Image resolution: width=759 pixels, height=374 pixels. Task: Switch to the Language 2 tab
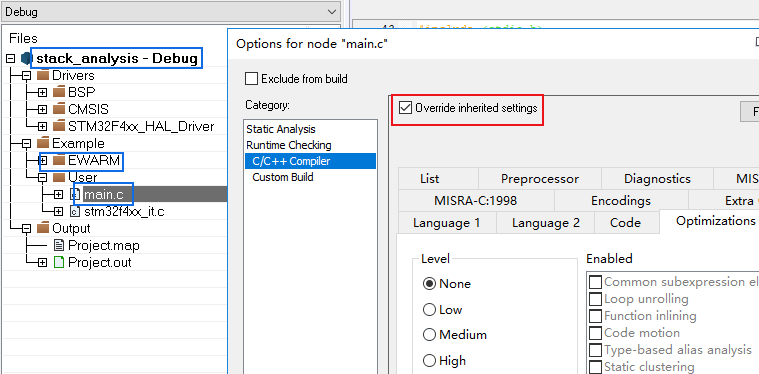pos(546,223)
